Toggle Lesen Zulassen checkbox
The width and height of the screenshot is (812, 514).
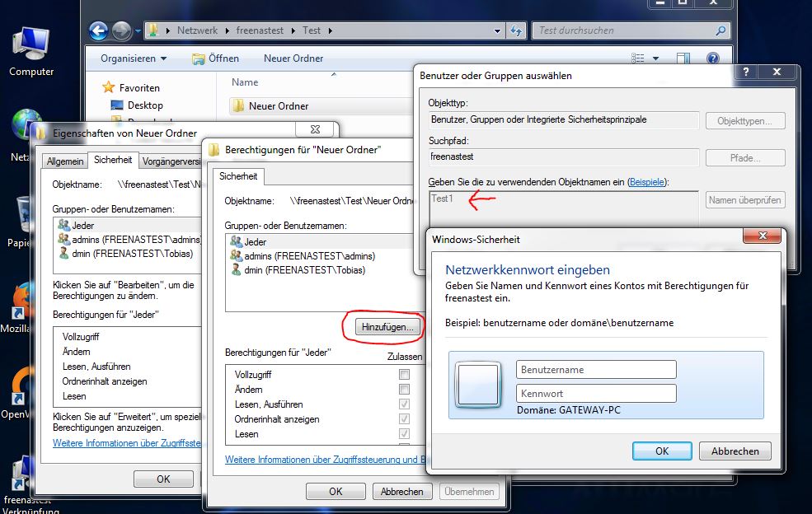[x=405, y=433]
